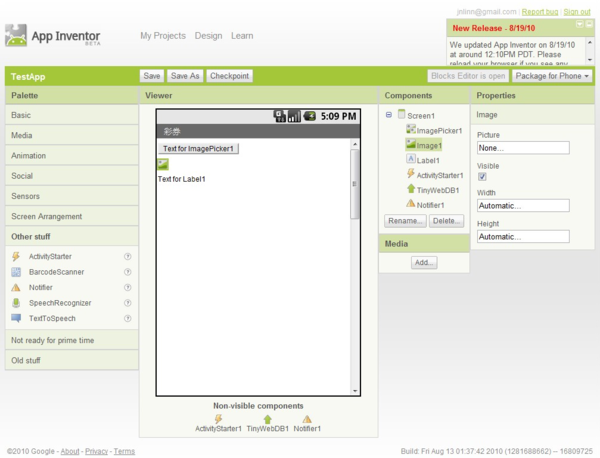This screenshot has height=458, width=600.
Task: Expand Not ready for prime time section
Action: tap(72, 340)
